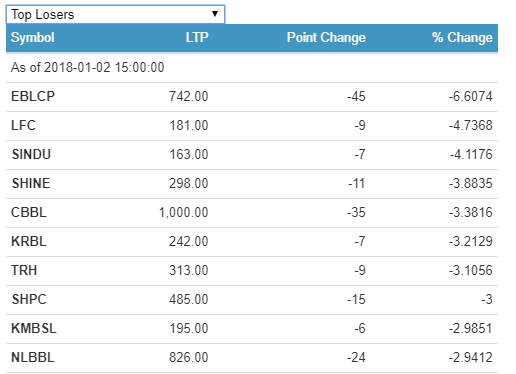This screenshot has width=516, height=374.
Task: Select the SHPC symbol
Action: click(x=29, y=300)
